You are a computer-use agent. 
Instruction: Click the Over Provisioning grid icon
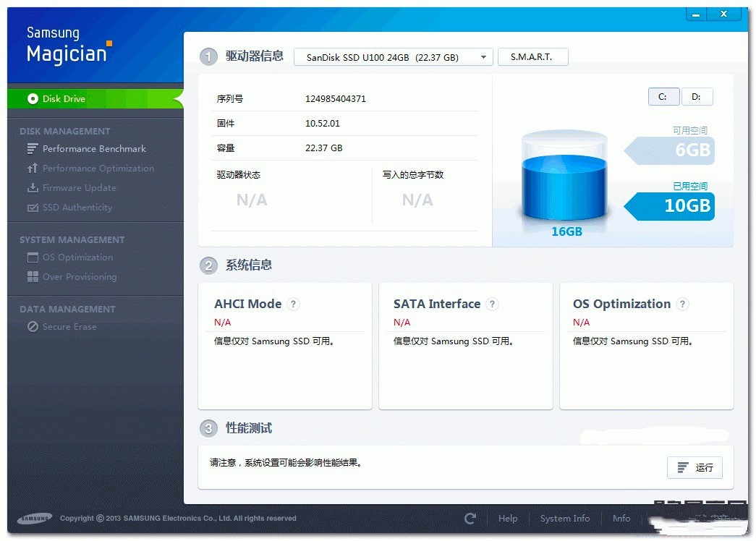pyautogui.click(x=33, y=277)
